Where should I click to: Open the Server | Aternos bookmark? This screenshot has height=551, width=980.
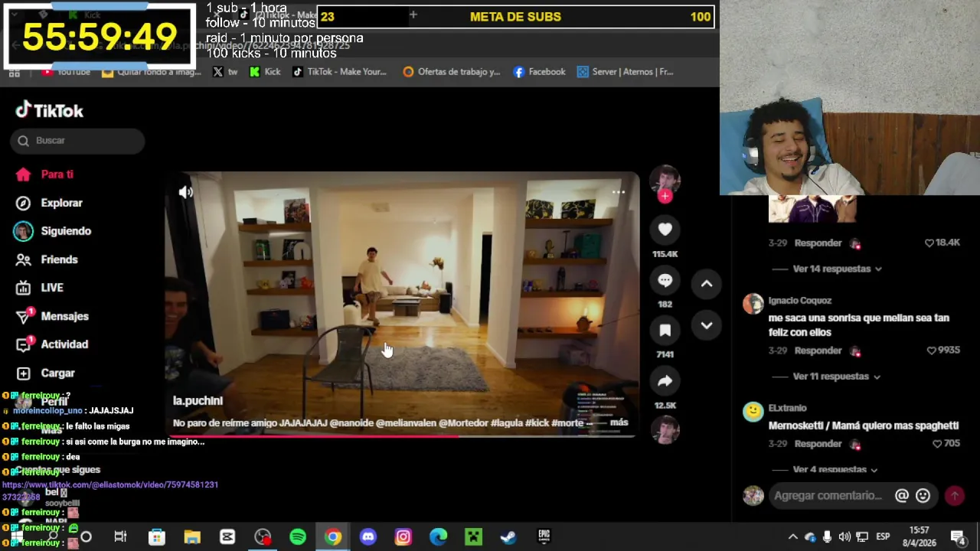pos(626,72)
